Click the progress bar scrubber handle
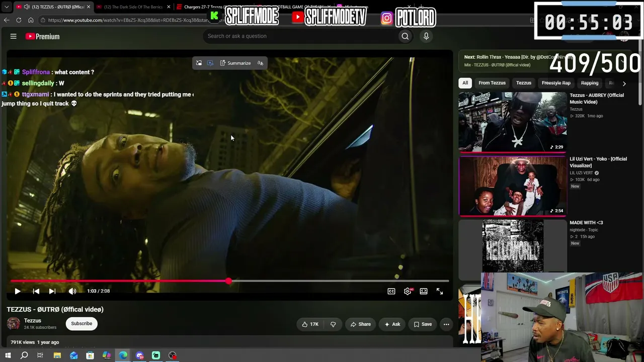The image size is (644, 362). pos(229,282)
